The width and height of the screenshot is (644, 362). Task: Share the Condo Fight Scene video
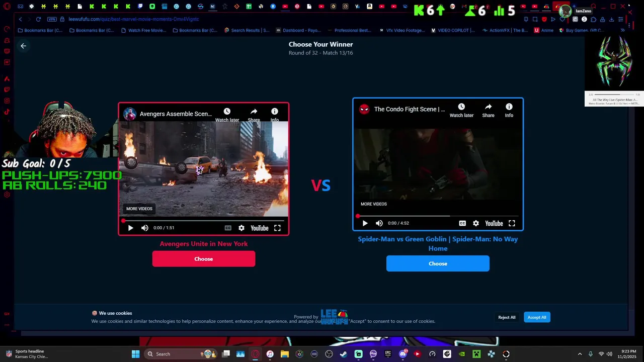point(488,110)
